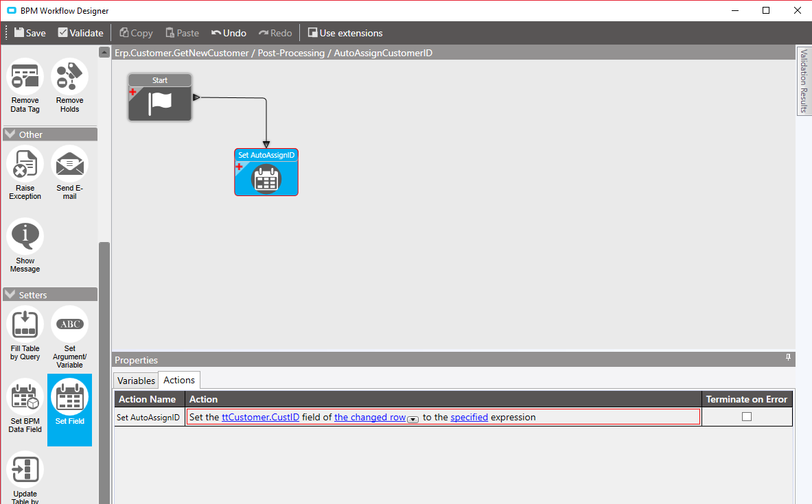Undo the last action
The image size is (812, 504).
pyautogui.click(x=229, y=33)
